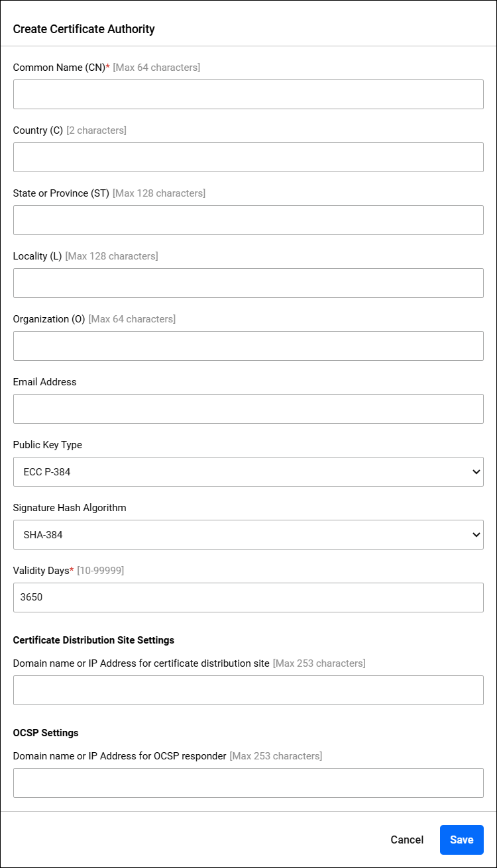Viewport: 497px width, 868px height.
Task: Click the Email Address label
Action: click(x=44, y=382)
